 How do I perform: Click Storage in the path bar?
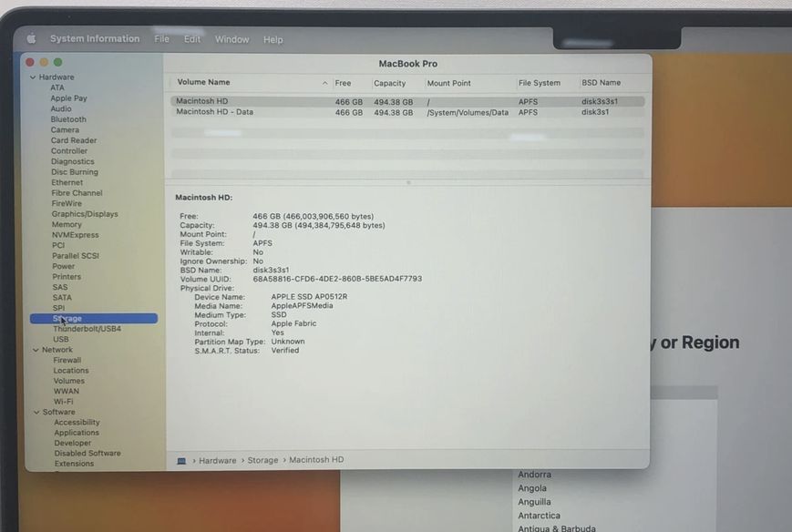pyautogui.click(x=262, y=460)
